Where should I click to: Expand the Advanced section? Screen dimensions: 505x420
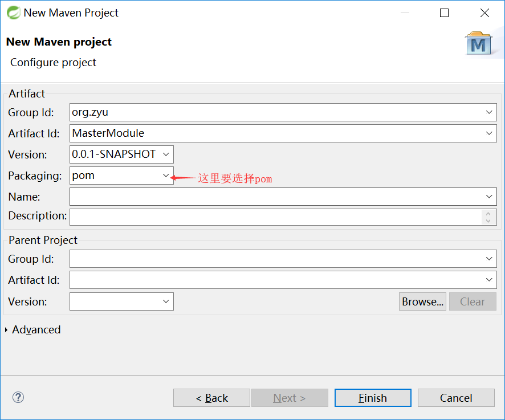click(x=6, y=330)
